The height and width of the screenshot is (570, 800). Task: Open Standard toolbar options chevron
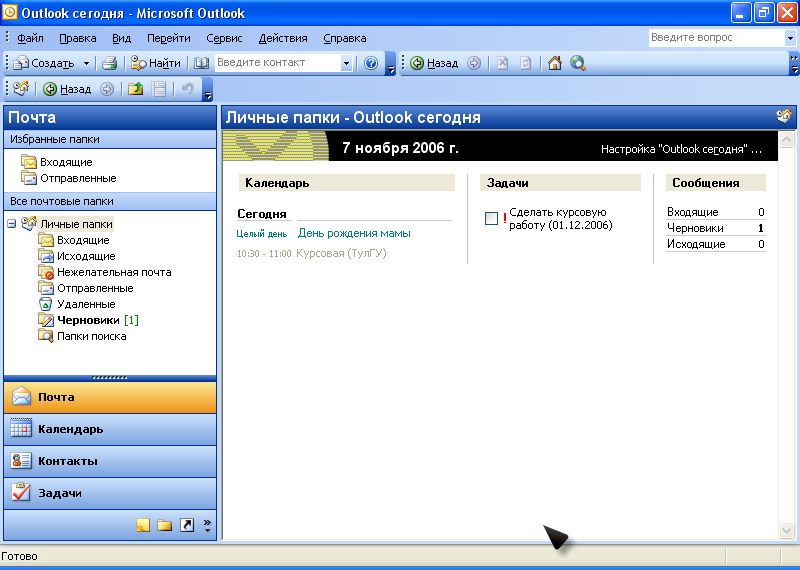[391, 64]
